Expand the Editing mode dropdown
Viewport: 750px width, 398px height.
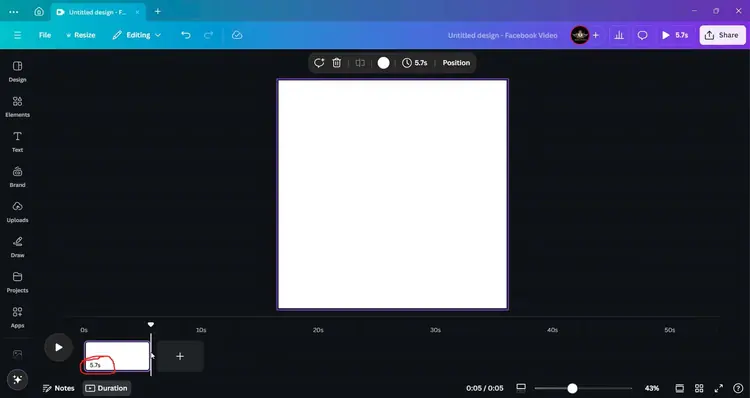pyautogui.click(x=137, y=35)
